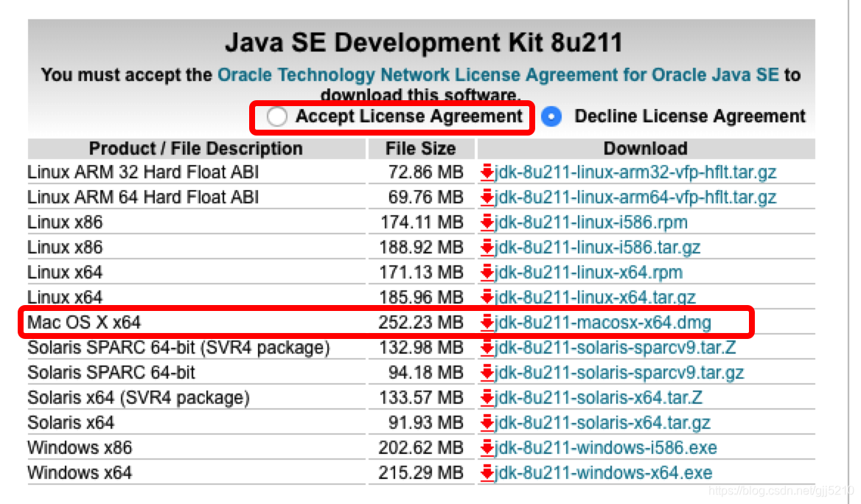Viewport: 861px width, 504px height.
Task: Click the Linux ARM 32 Hard Float ABI label
Action: coord(143,172)
